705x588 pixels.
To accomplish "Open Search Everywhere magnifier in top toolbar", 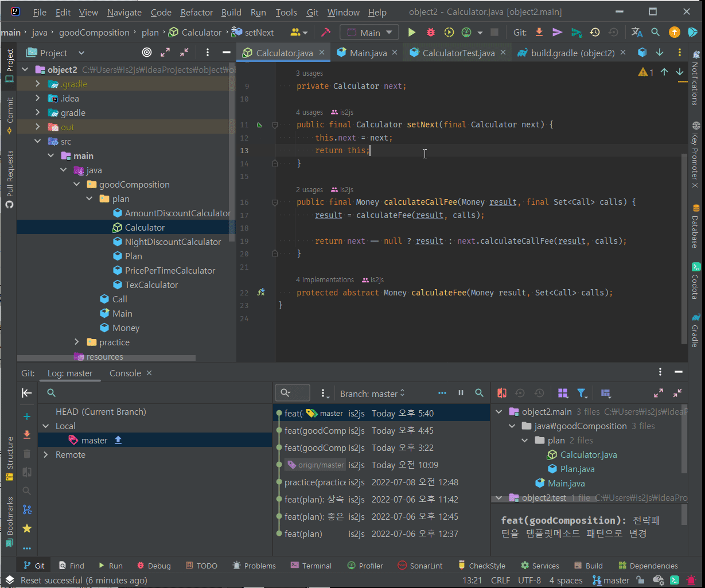I will 656,33.
